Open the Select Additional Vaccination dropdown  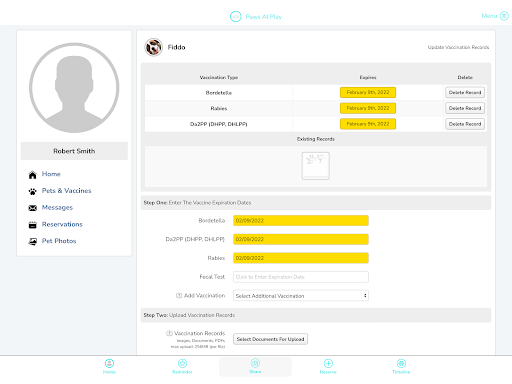tap(301, 296)
